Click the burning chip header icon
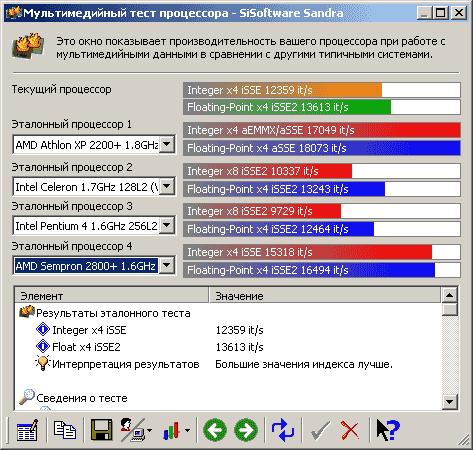 (x=28, y=46)
